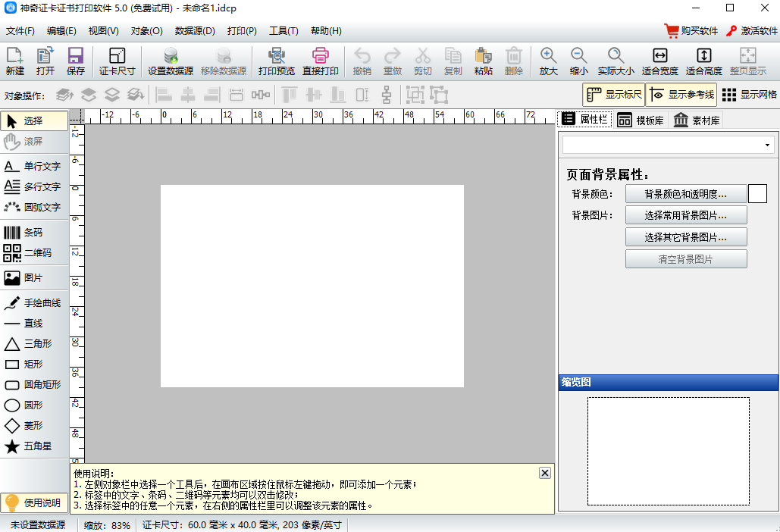Screen dimensions: 780x532
Task: Select the 圆弧文字 arc text tool
Action: (34, 207)
